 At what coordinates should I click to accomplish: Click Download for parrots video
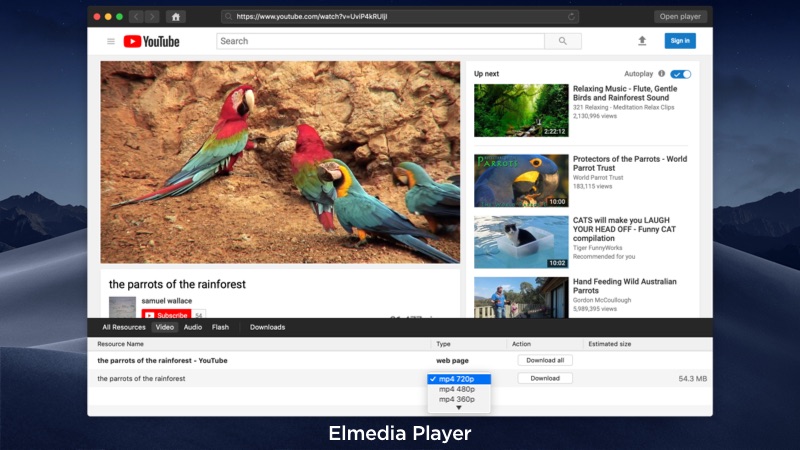[545, 378]
